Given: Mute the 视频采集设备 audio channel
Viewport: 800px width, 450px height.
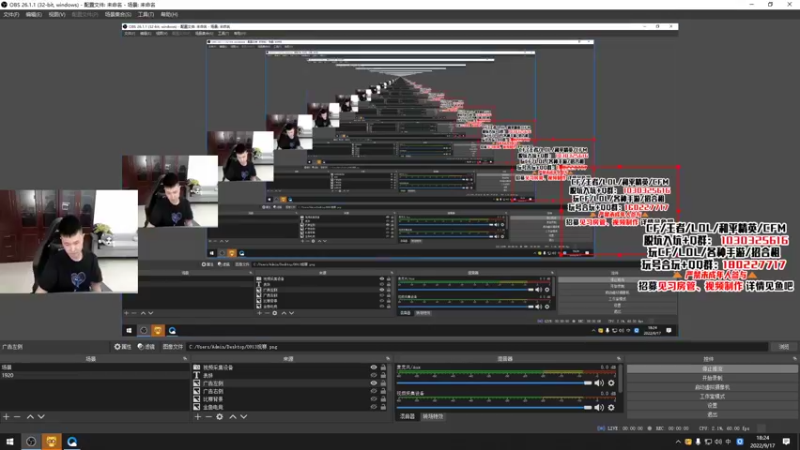Looking at the screenshot, I should click(599, 407).
